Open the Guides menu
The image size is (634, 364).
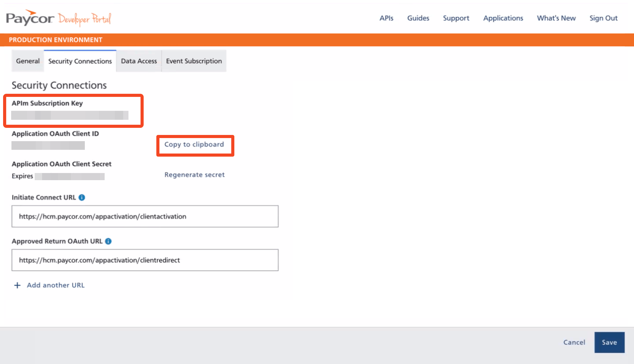(418, 18)
